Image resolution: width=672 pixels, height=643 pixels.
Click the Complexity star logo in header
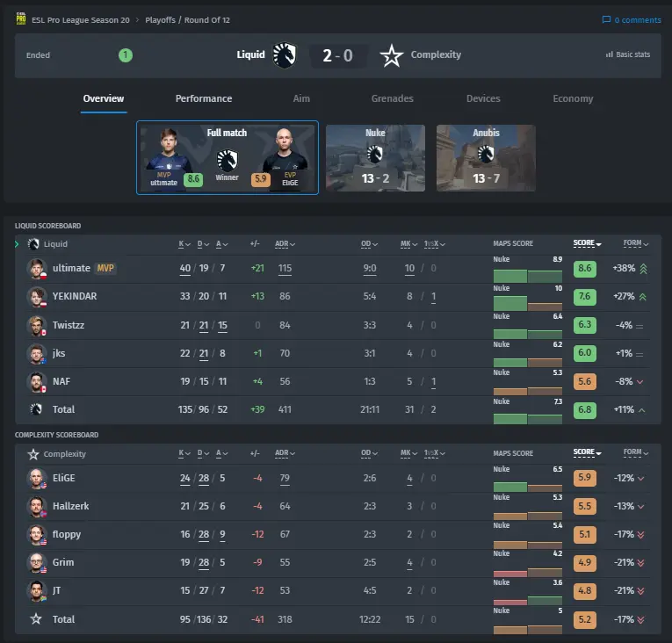[391, 55]
